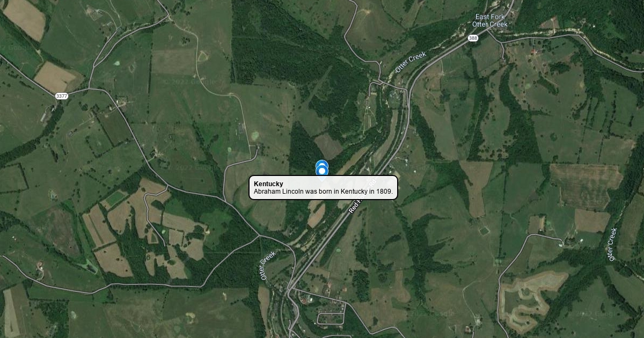The height and width of the screenshot is (338, 644).
Task: Click the large brown rectangular field at right
Action: point(585,186)
